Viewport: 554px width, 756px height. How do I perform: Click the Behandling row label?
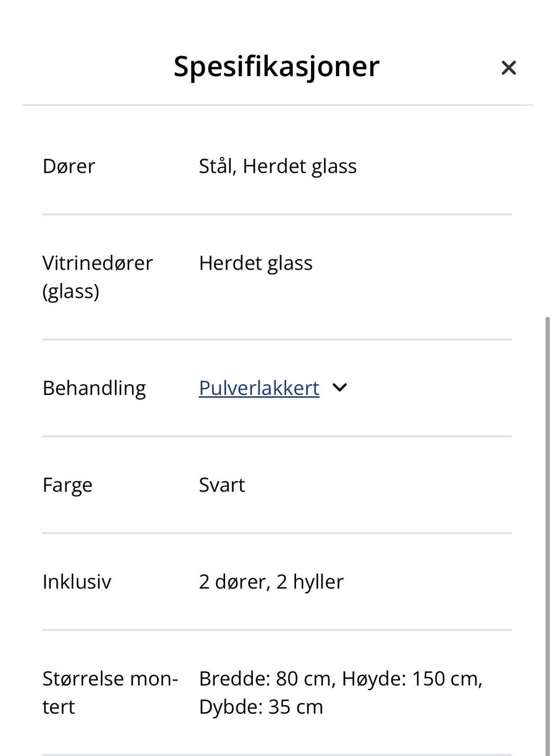coord(94,388)
